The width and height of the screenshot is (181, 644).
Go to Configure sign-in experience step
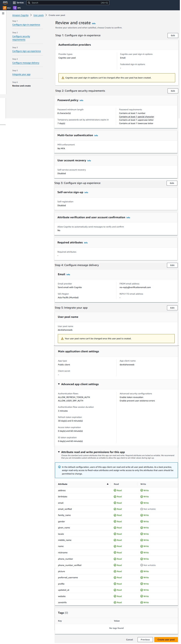coord(26,25)
